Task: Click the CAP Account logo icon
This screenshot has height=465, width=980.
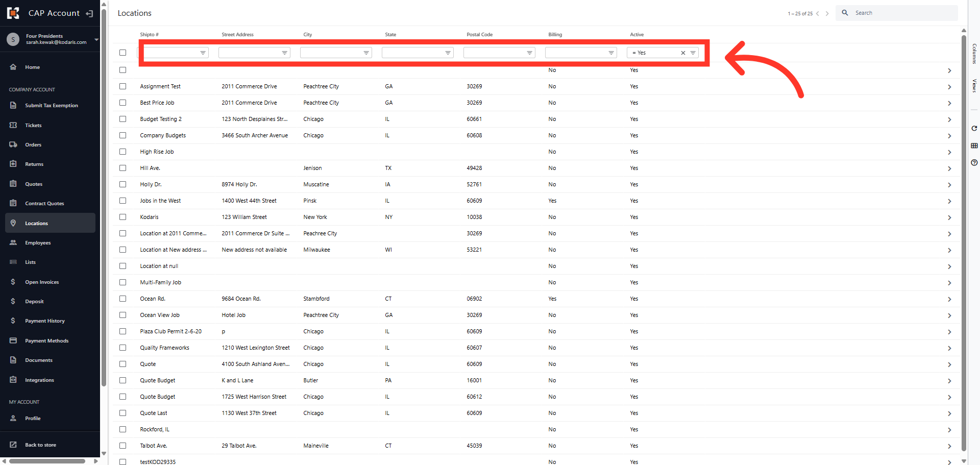Action: 13,13
